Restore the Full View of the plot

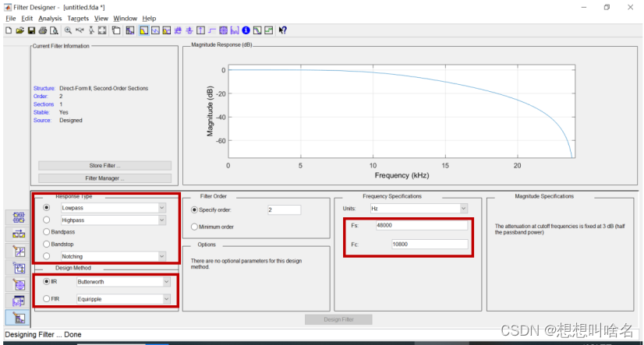point(102,30)
